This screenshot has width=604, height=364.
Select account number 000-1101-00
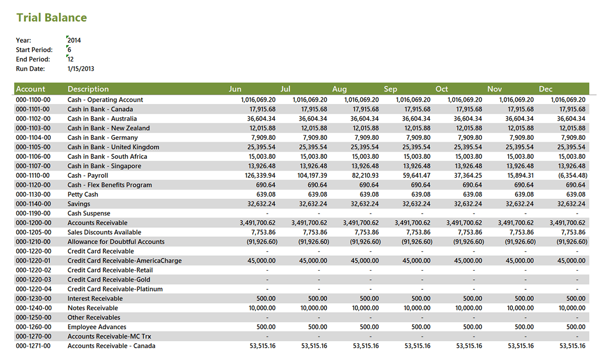pyautogui.click(x=33, y=109)
